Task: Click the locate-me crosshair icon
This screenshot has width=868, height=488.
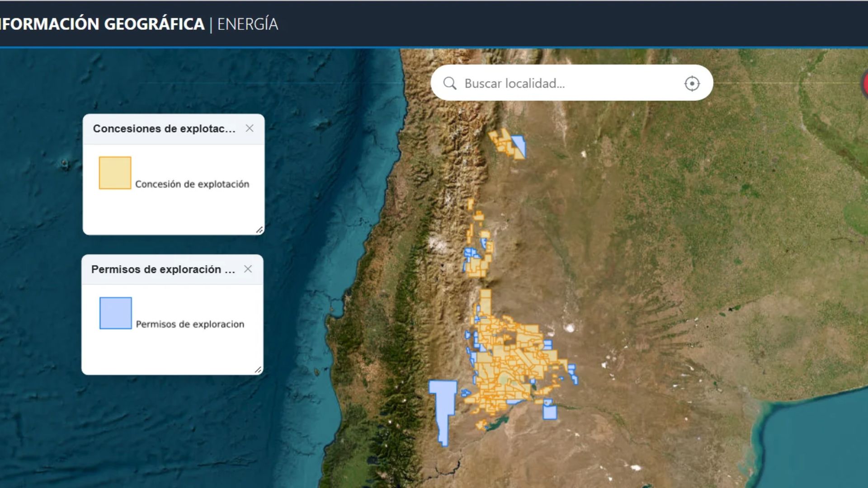Action: (692, 83)
